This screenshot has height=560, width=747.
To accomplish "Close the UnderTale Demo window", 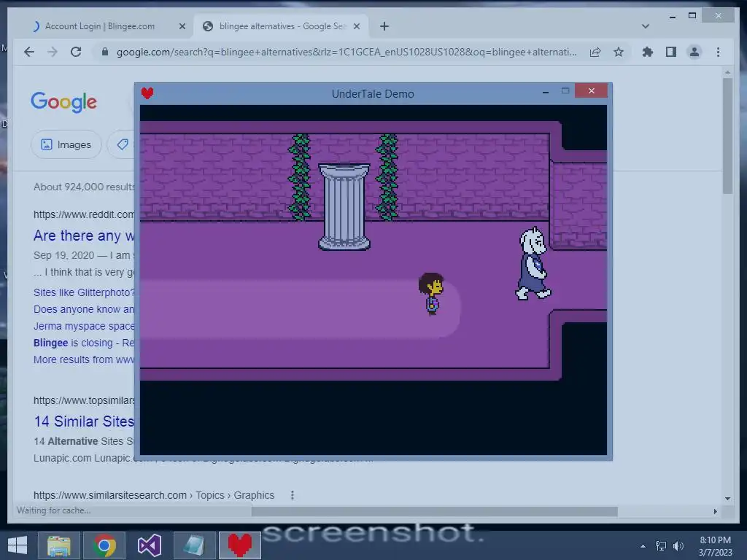I will point(591,90).
